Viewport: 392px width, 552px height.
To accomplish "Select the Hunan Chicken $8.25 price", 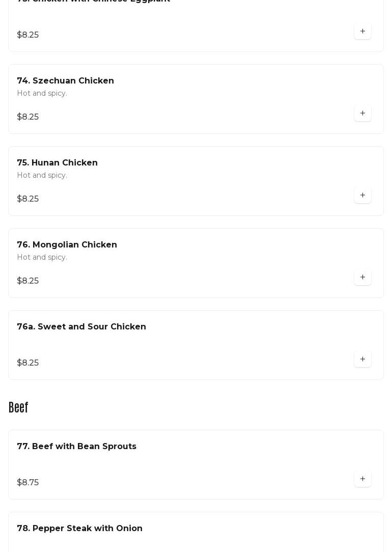I will click(28, 199).
